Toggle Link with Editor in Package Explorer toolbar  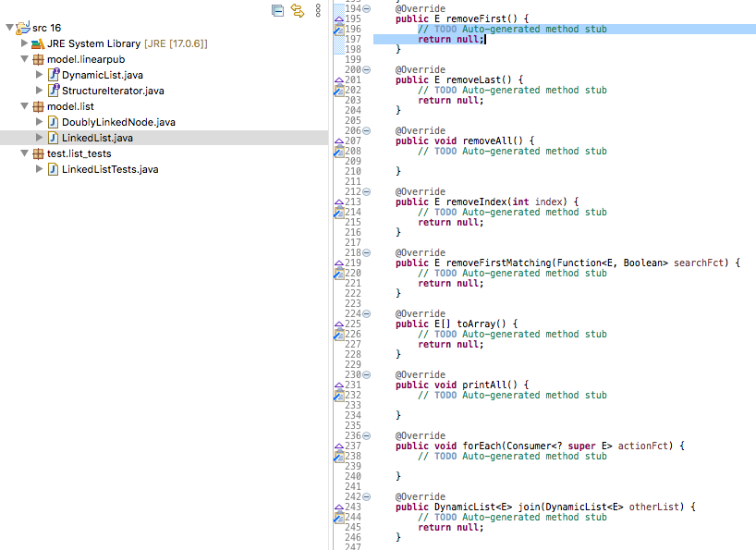click(x=297, y=10)
